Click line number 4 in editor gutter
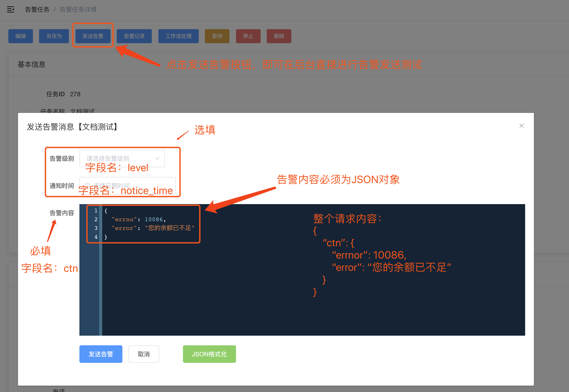Image resolution: width=569 pixels, height=392 pixels. pyautogui.click(x=96, y=237)
